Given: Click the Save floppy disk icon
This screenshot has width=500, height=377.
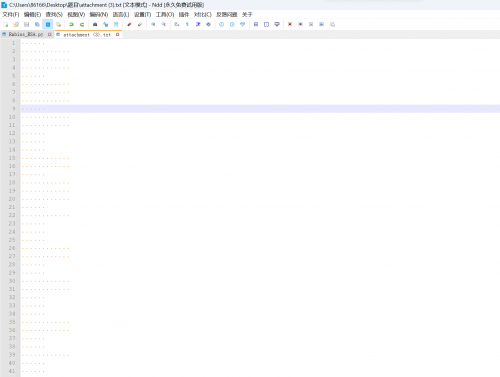Looking at the screenshot, I should (x=27, y=24).
